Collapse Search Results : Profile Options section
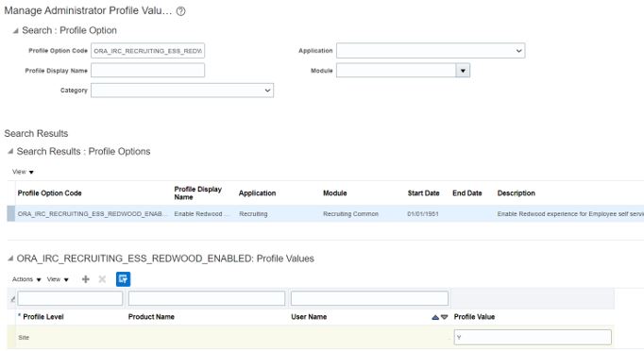 click(x=10, y=152)
